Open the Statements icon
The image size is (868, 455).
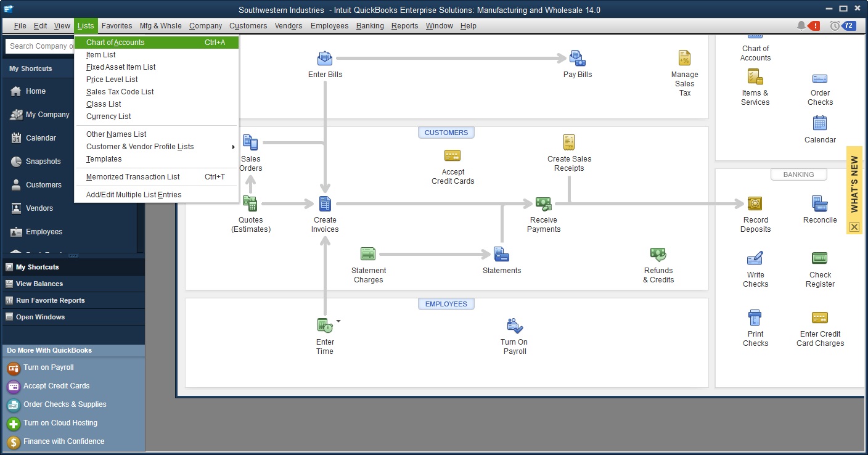click(x=501, y=253)
